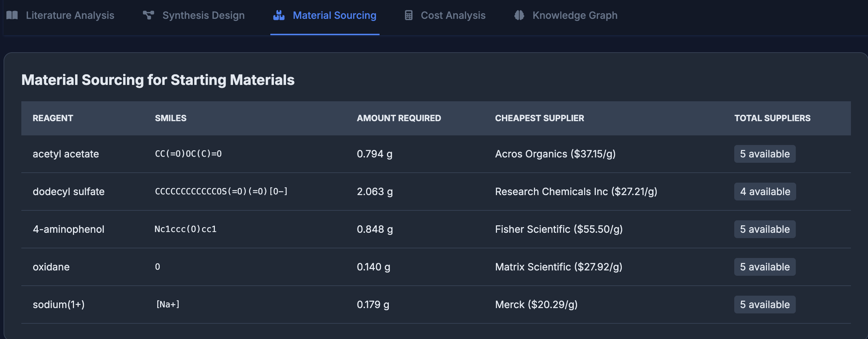Select the Synthesis Design molecule icon
The image size is (868, 339).
pyautogui.click(x=149, y=15)
